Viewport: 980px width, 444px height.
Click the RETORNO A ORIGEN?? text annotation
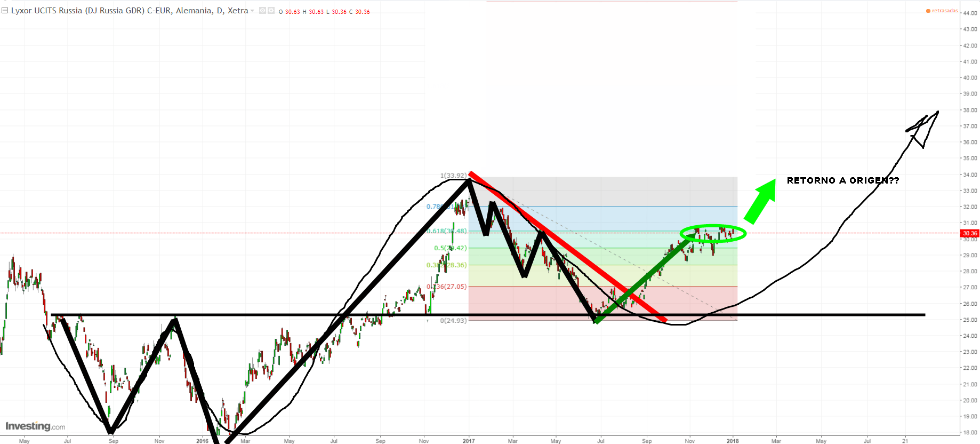point(842,180)
